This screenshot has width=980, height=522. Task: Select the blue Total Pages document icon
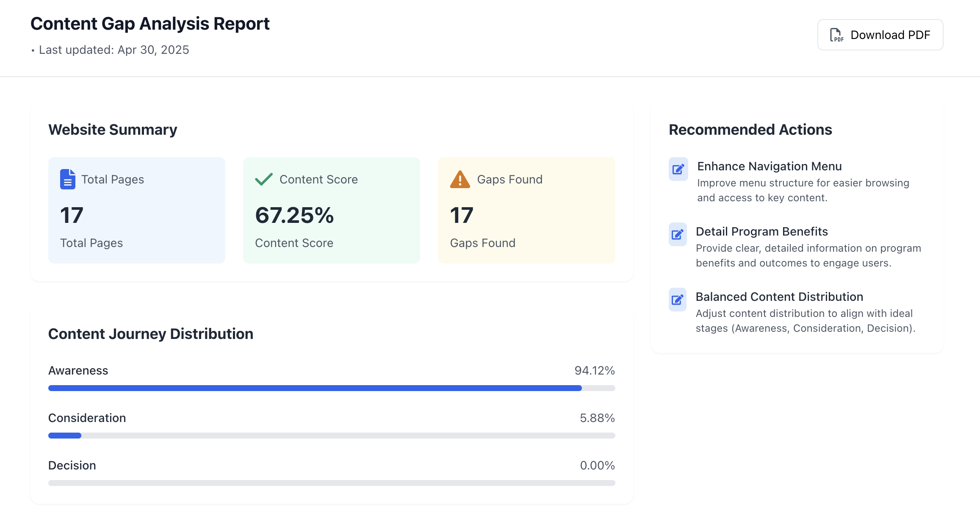(x=67, y=180)
